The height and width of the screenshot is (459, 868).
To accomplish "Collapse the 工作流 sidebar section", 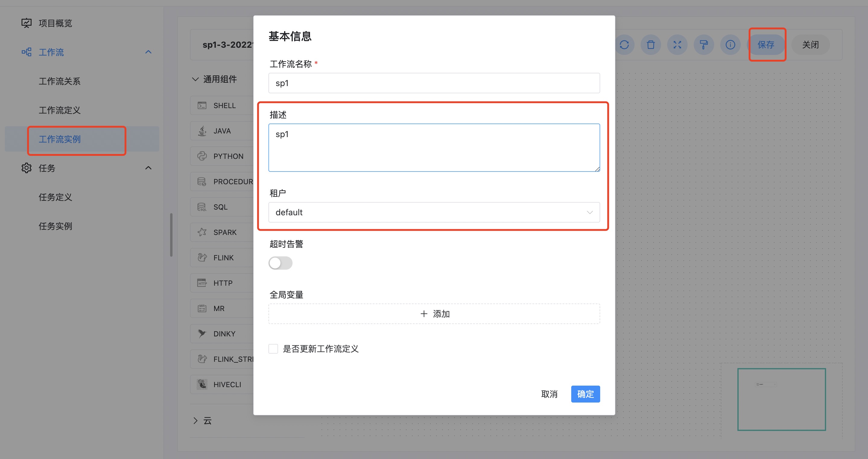I will click(x=148, y=52).
